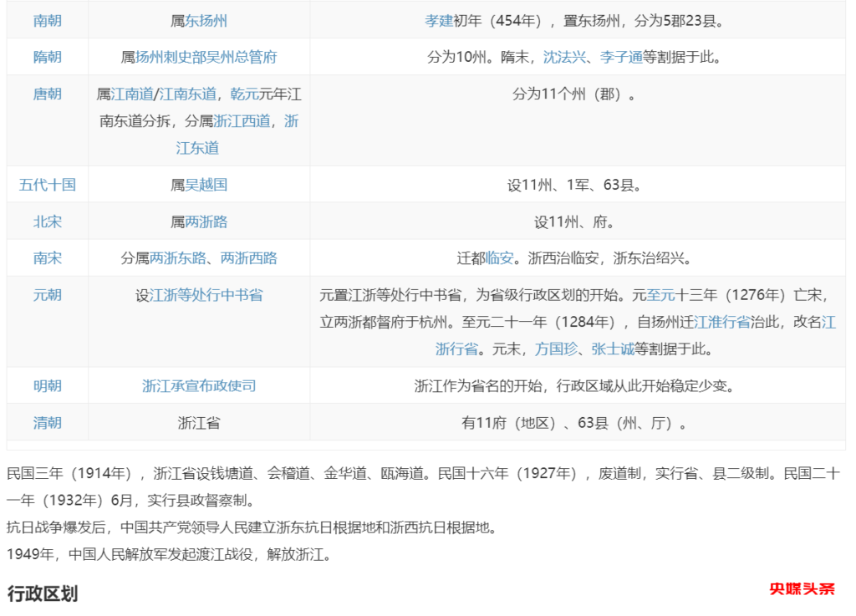Follow the 李子通 link
Screen dimensions: 856x616
(x=621, y=58)
